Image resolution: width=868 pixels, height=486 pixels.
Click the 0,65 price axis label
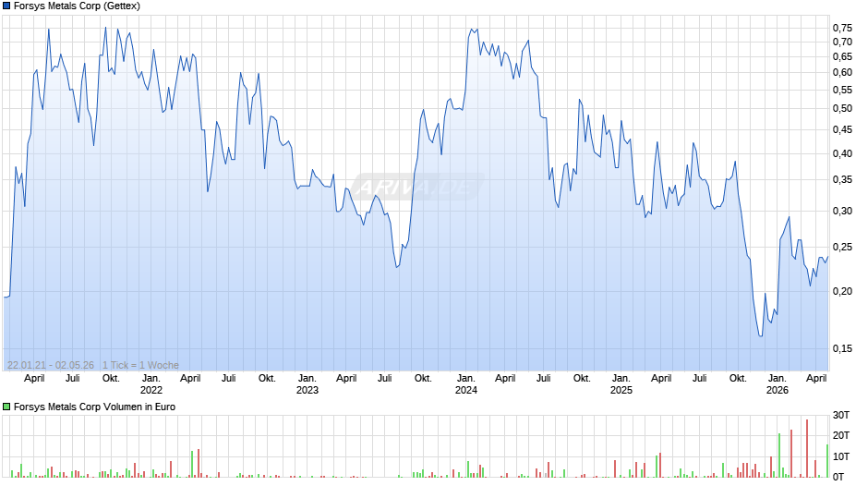click(842, 56)
